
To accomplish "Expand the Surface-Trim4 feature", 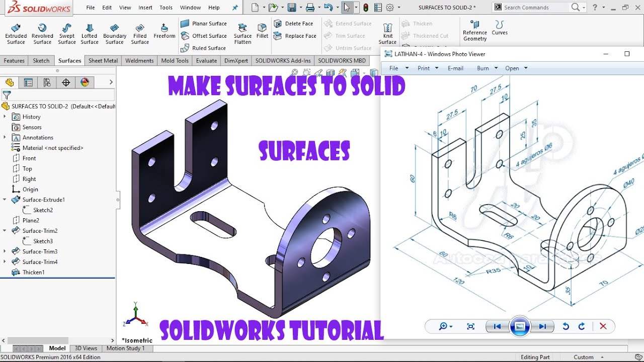I will [5, 262].
